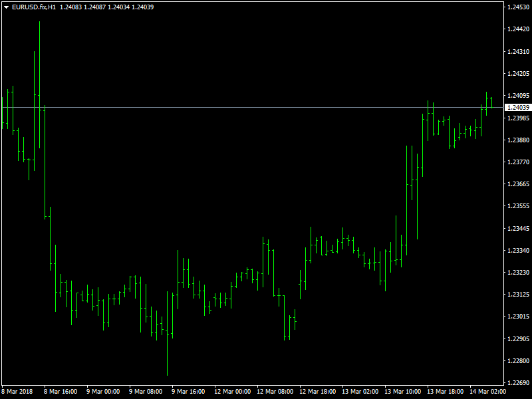Click the 9 Mar 00:00 time label

[x=103, y=391]
